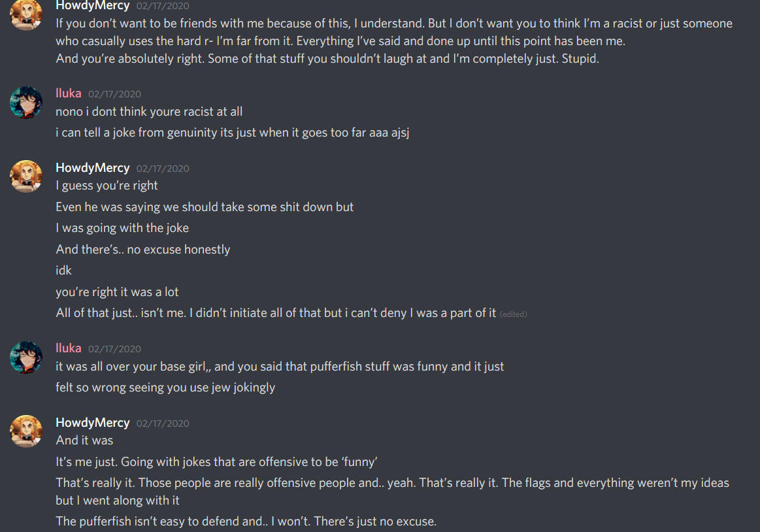The image size is (760, 532).
Task: Click the timestamp on lluka's "nono i dont" message
Action: click(x=114, y=94)
